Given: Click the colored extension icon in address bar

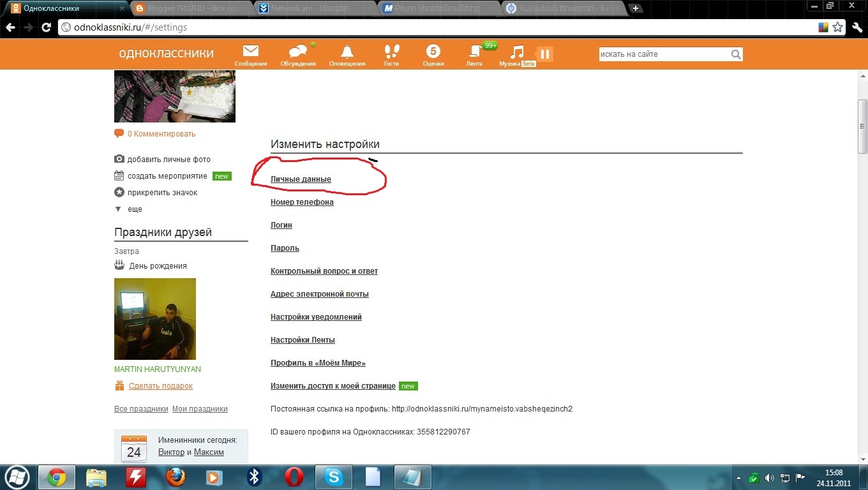Looking at the screenshot, I should click(824, 27).
